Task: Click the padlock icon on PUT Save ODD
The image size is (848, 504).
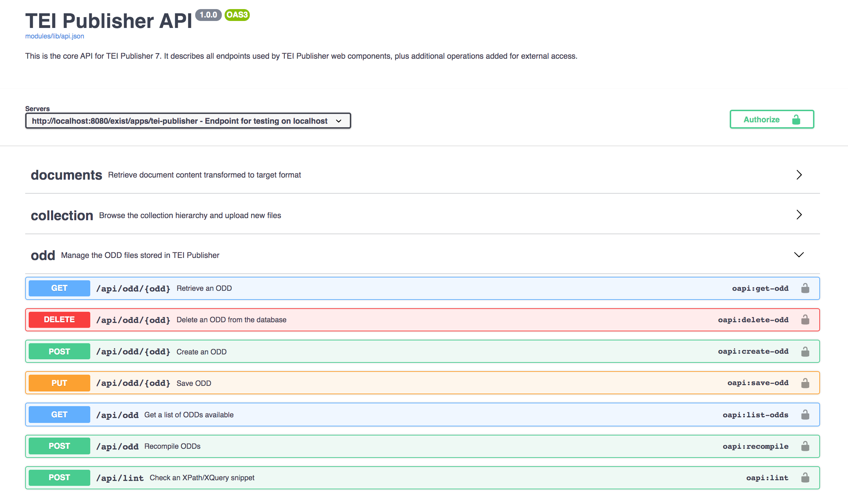Action: click(805, 382)
